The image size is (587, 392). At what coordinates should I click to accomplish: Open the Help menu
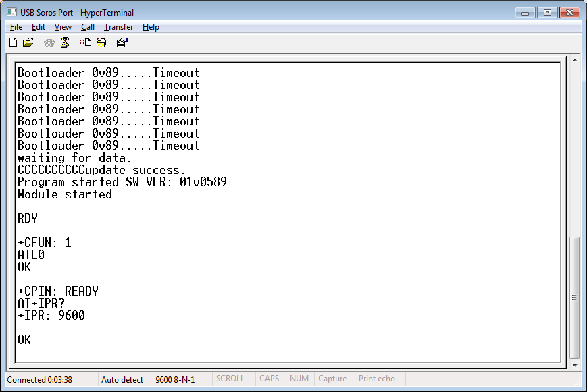(x=151, y=27)
